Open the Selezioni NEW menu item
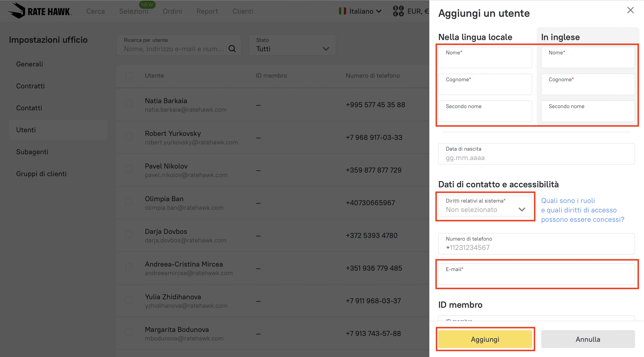Screen dimensions: 644x357 [134, 11]
